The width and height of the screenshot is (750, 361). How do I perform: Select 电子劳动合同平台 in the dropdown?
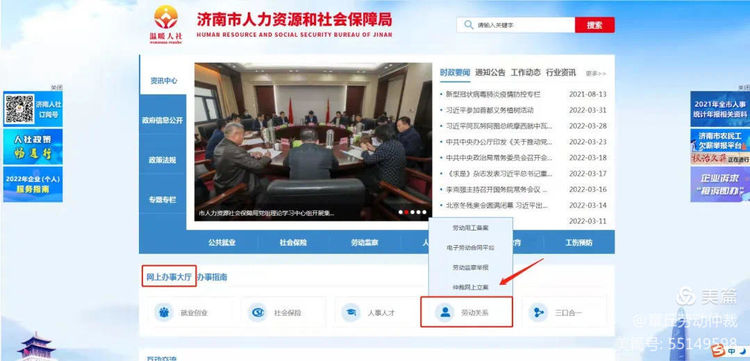click(x=471, y=248)
